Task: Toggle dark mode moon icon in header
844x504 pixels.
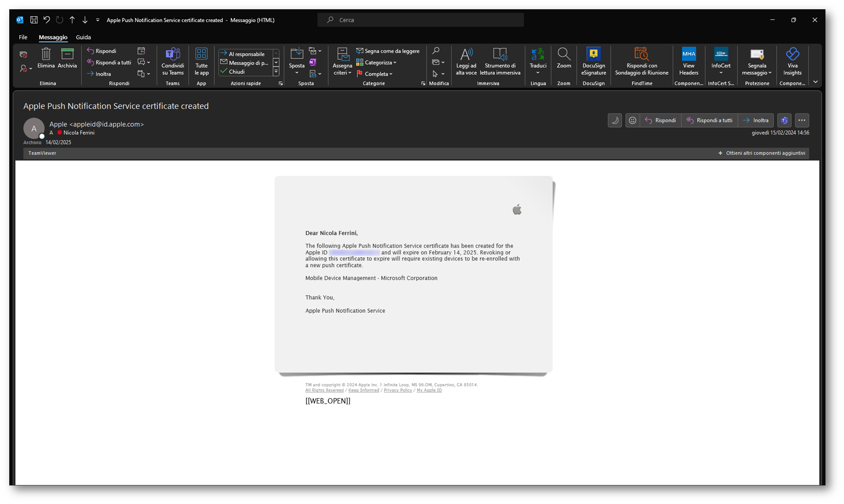Action: point(615,120)
